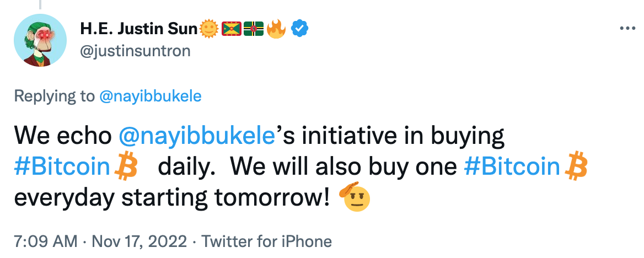Open the three-dot more options menu
Screen dimensions: 644x258
pyautogui.click(x=627, y=28)
